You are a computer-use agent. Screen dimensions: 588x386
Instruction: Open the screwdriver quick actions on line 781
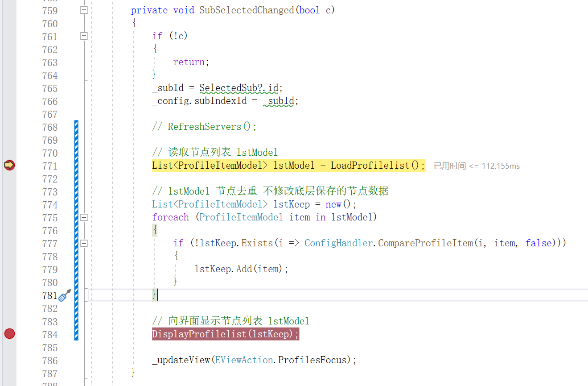coord(65,295)
